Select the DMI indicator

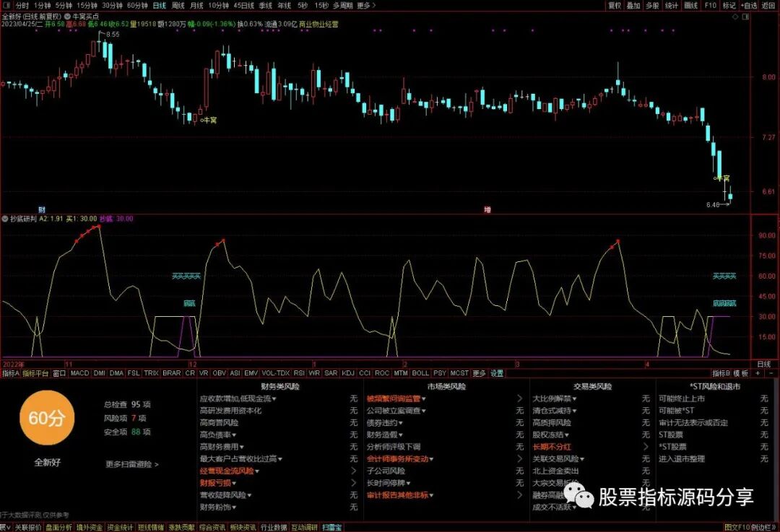tap(100, 373)
